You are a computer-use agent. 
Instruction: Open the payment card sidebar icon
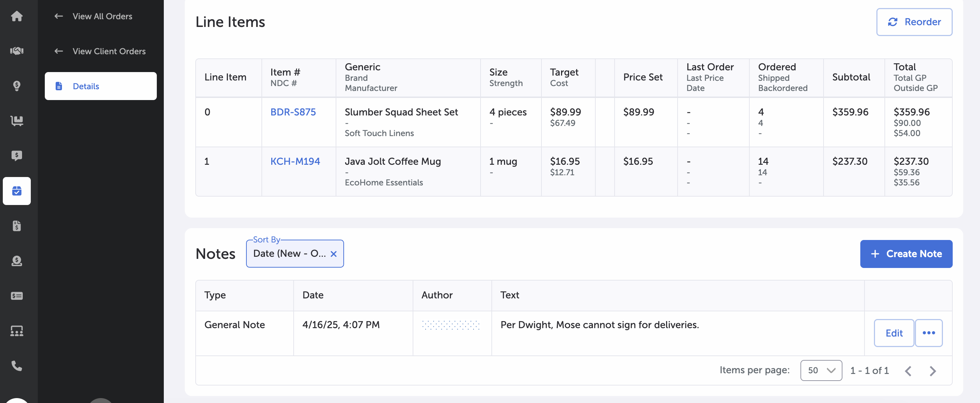point(17,296)
